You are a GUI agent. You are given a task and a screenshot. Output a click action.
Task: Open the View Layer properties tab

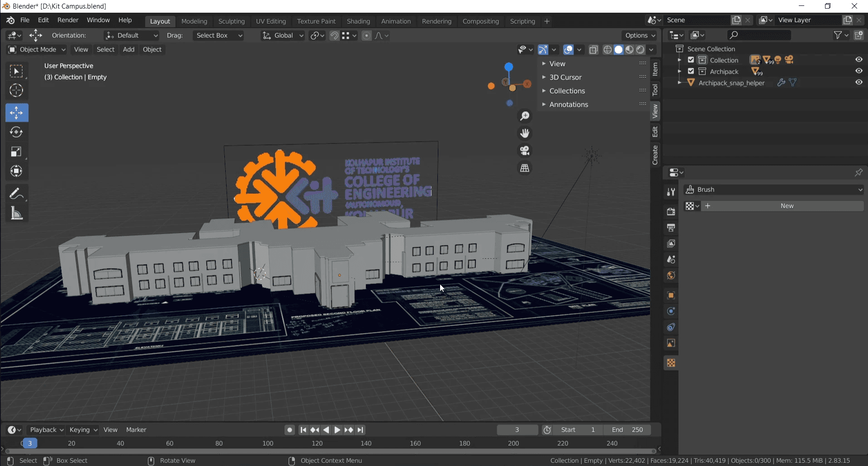671,243
